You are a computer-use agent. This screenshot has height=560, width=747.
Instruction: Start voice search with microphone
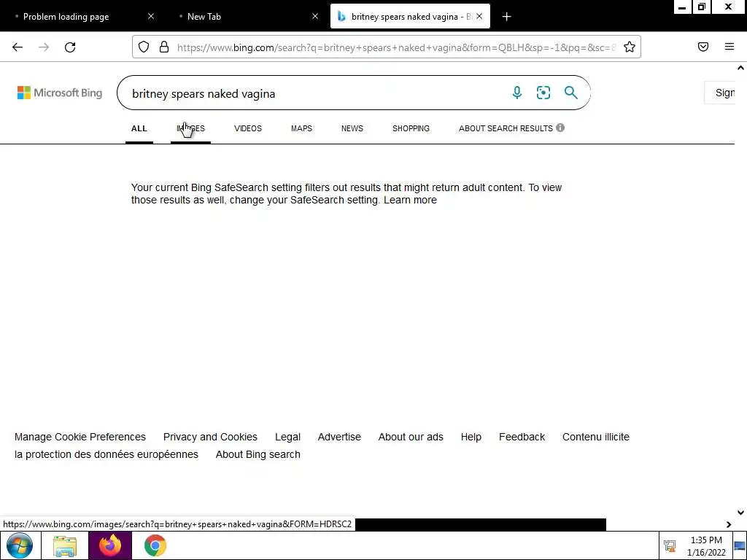tap(517, 93)
